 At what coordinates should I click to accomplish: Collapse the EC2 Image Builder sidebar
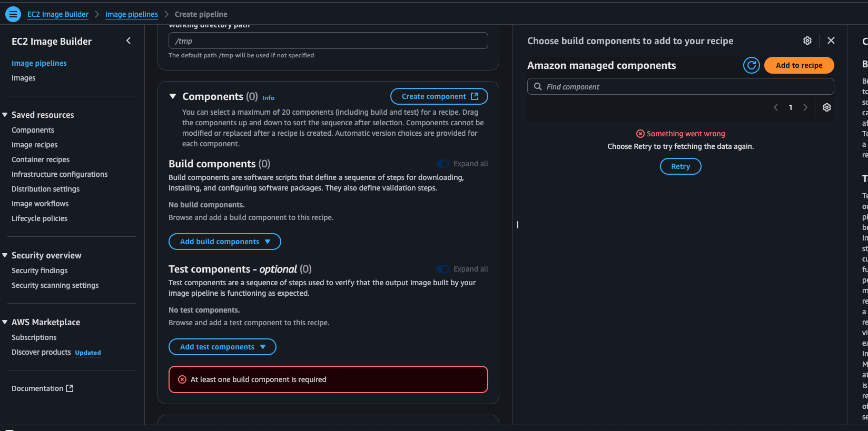pyautogui.click(x=129, y=41)
